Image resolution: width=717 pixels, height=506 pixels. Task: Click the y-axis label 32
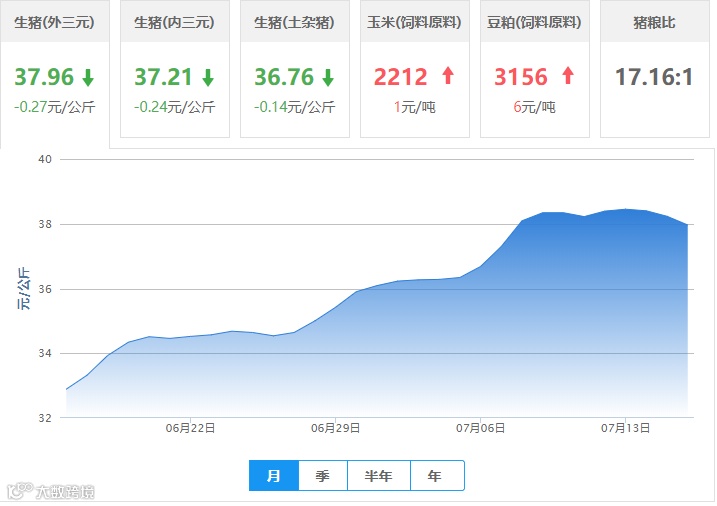coord(45,418)
